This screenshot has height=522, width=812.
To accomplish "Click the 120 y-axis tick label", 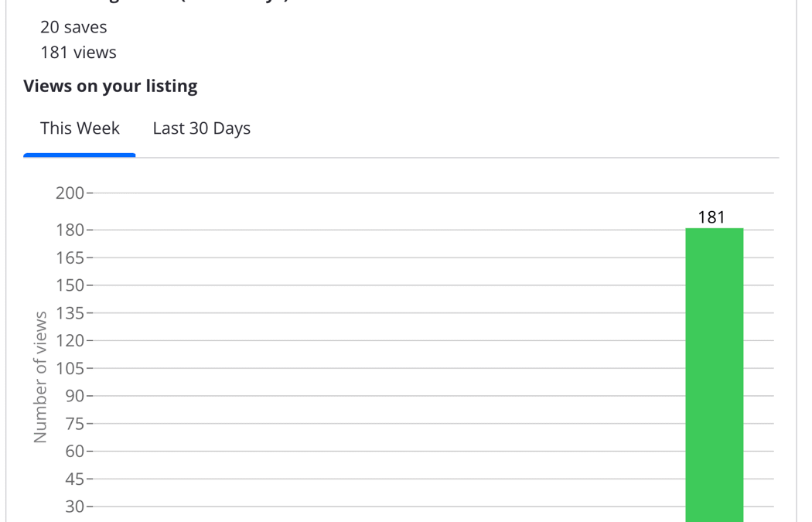I will click(x=70, y=341).
